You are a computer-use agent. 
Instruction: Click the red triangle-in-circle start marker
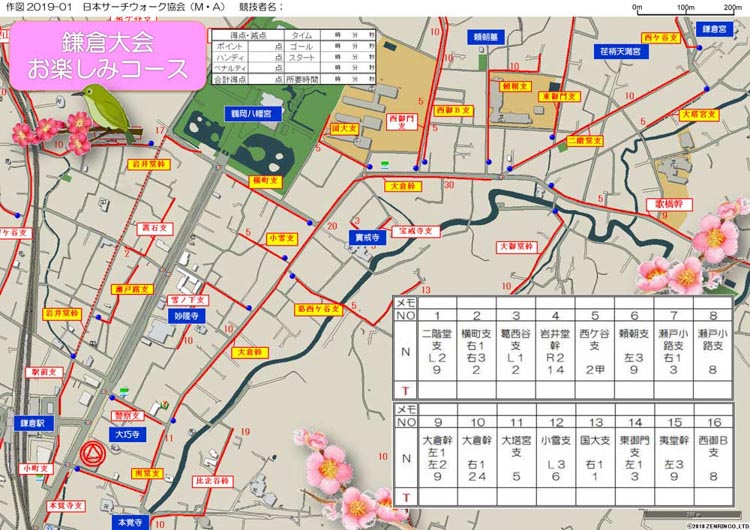tap(91, 455)
